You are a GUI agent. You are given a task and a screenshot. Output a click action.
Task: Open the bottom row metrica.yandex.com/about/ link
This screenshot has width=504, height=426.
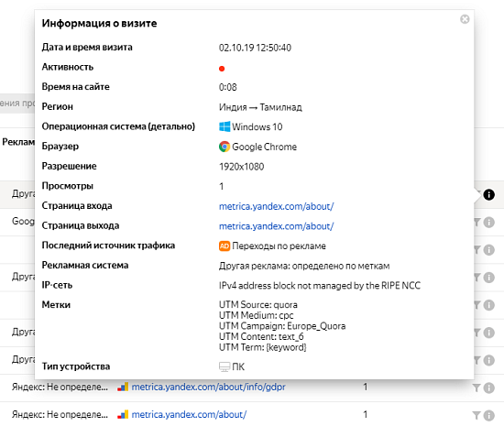(x=189, y=414)
